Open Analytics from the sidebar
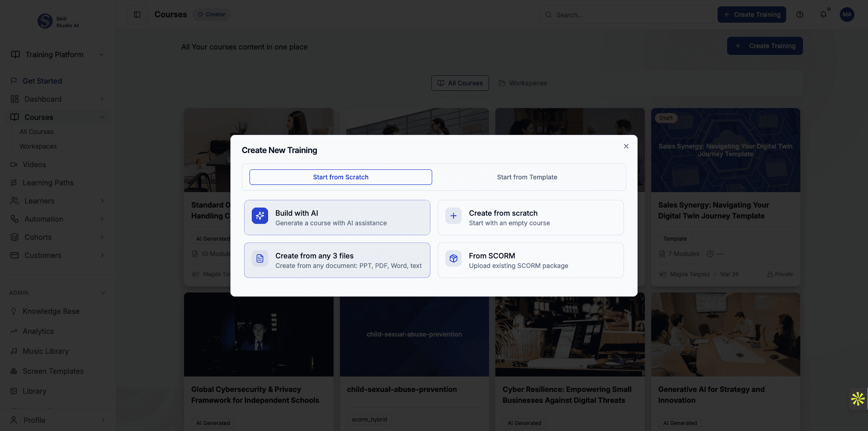 [x=38, y=331]
